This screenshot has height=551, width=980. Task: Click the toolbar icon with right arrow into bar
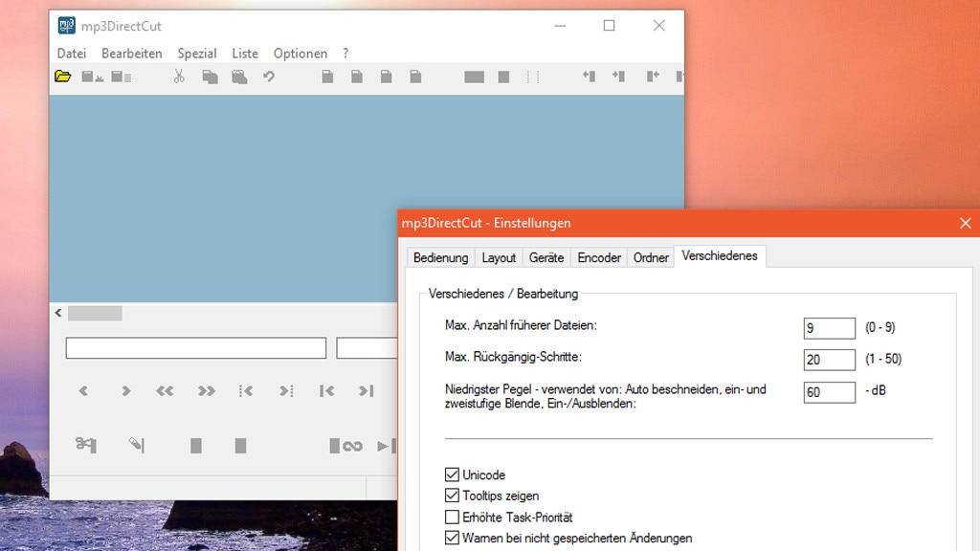coord(619,77)
